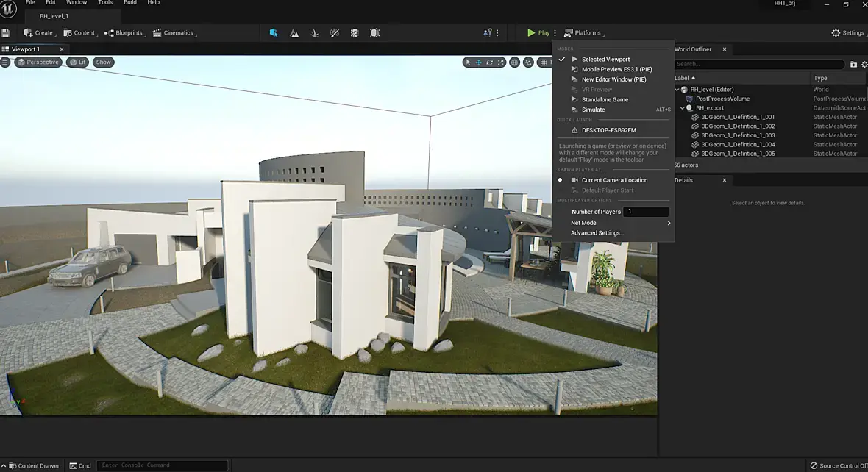Open the Help menu
The width and height of the screenshot is (868, 472).
[x=153, y=3]
